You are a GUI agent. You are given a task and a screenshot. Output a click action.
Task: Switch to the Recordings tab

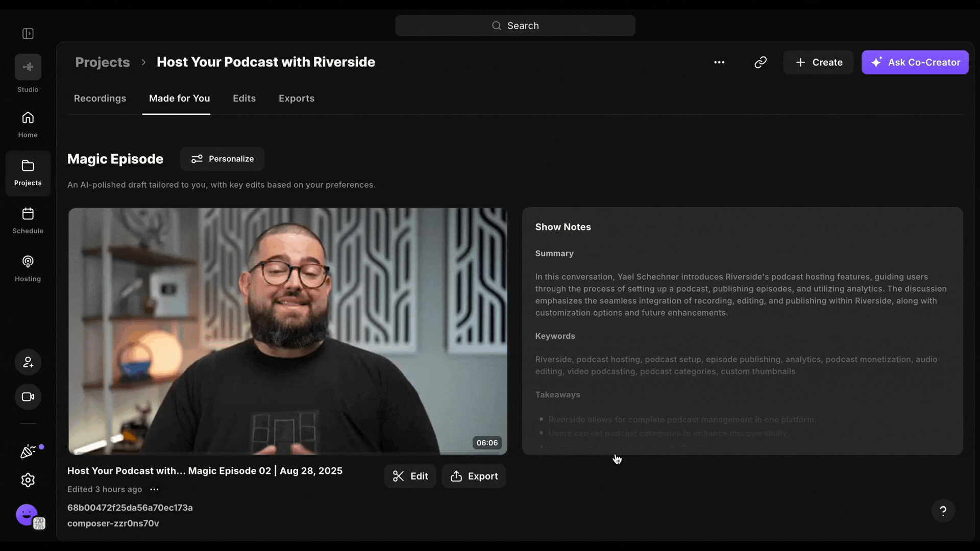tap(100, 98)
